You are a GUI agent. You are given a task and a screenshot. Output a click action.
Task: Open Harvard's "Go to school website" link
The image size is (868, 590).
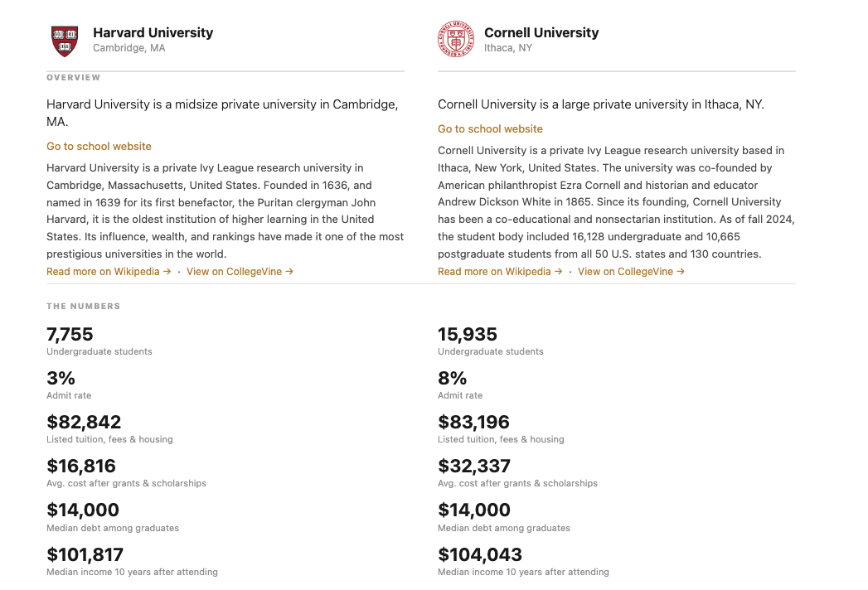point(99,146)
